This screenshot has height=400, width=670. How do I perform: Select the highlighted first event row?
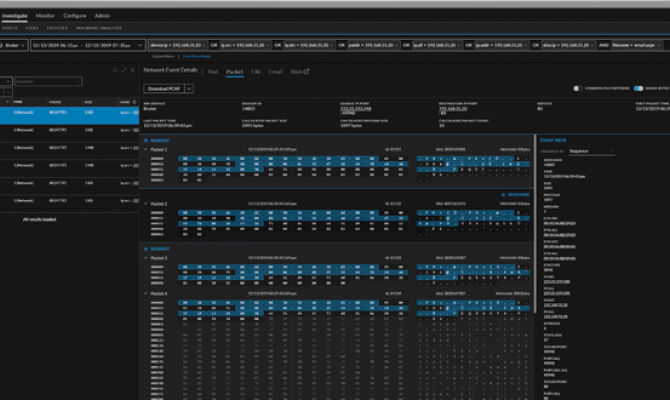(x=69, y=115)
